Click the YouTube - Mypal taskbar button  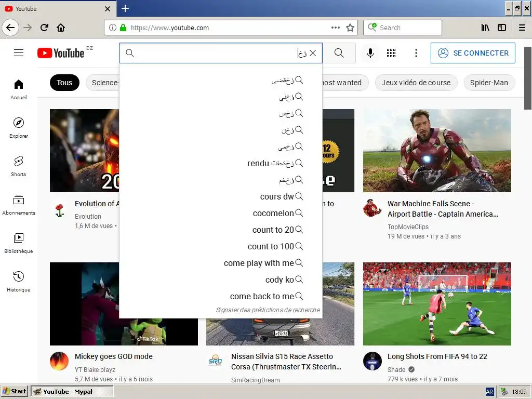(72, 391)
